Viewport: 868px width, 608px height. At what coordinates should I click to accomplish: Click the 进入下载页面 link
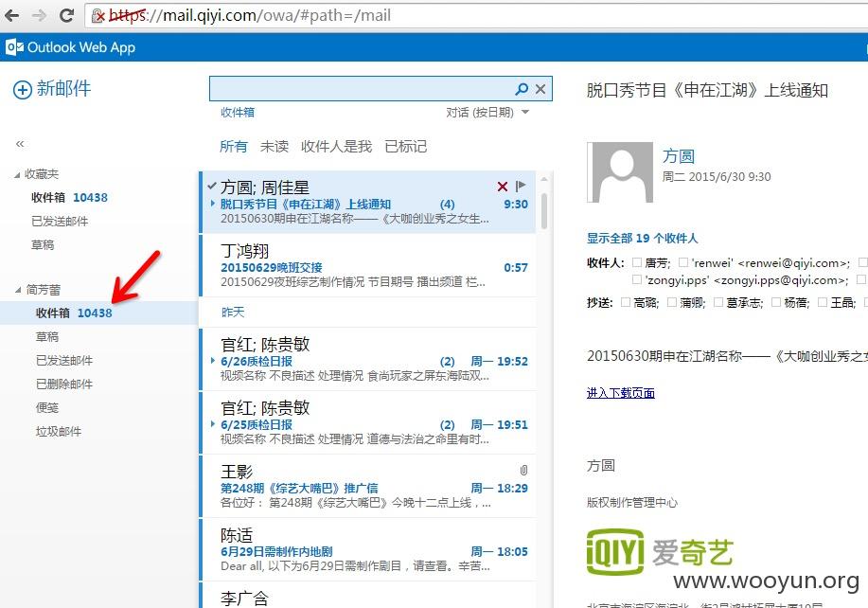click(x=621, y=393)
